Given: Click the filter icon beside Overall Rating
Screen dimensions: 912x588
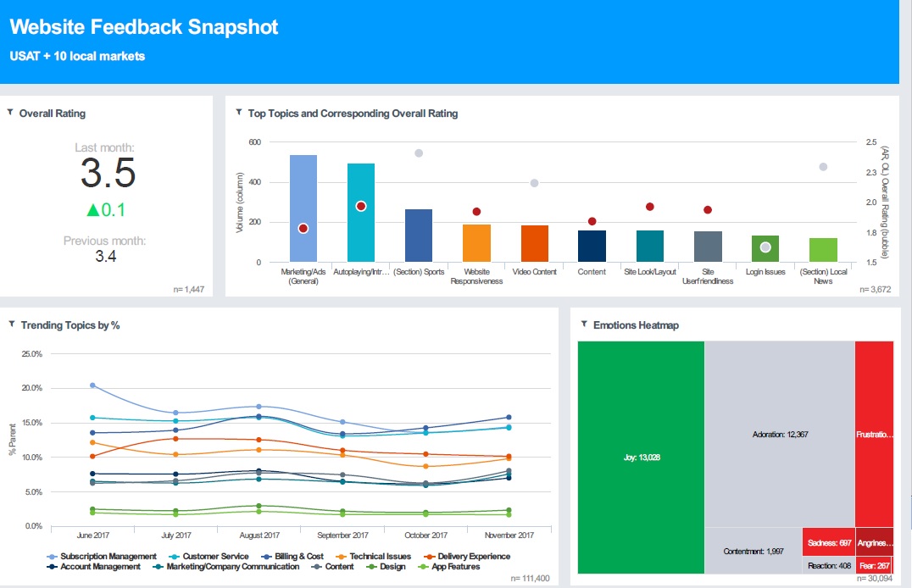Looking at the screenshot, I should (10, 112).
